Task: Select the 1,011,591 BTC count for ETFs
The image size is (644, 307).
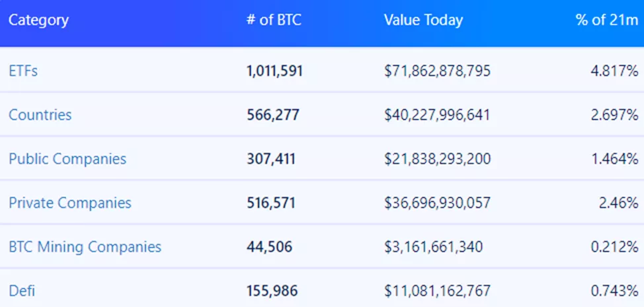Action: [x=274, y=71]
